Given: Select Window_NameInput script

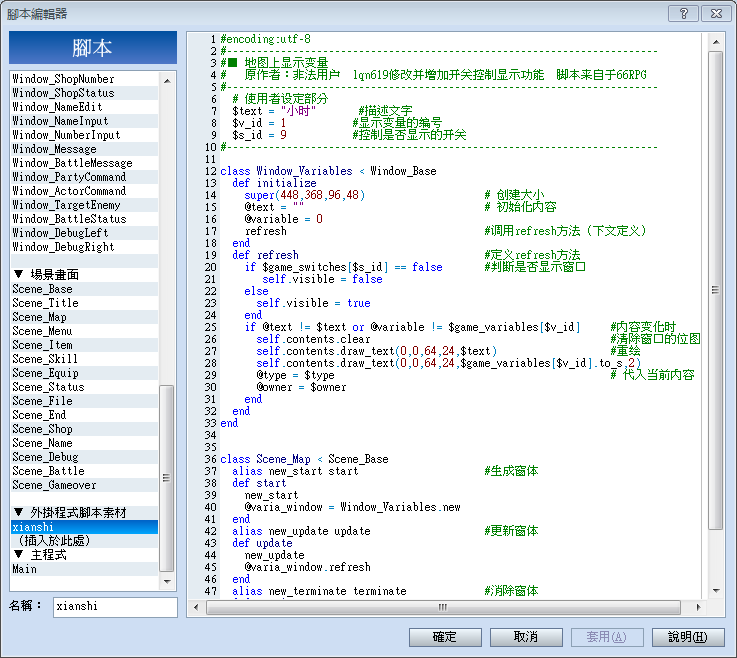Looking at the screenshot, I should point(85,121).
